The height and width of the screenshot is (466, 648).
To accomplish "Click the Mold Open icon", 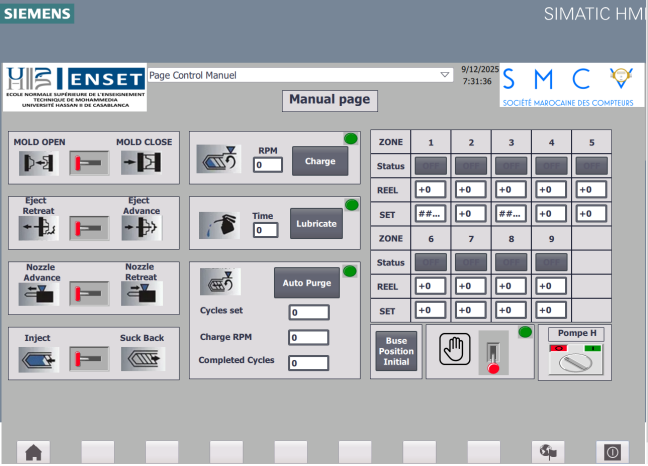I will point(39,163).
